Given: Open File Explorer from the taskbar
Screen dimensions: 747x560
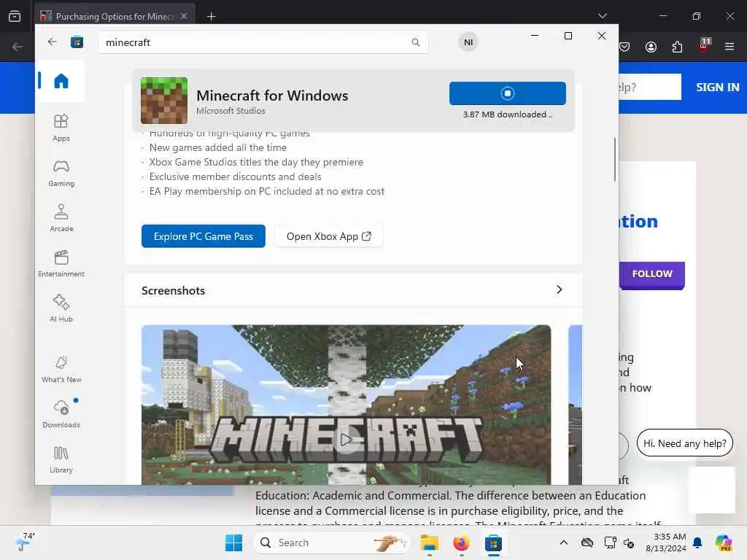Looking at the screenshot, I should pyautogui.click(x=429, y=542).
